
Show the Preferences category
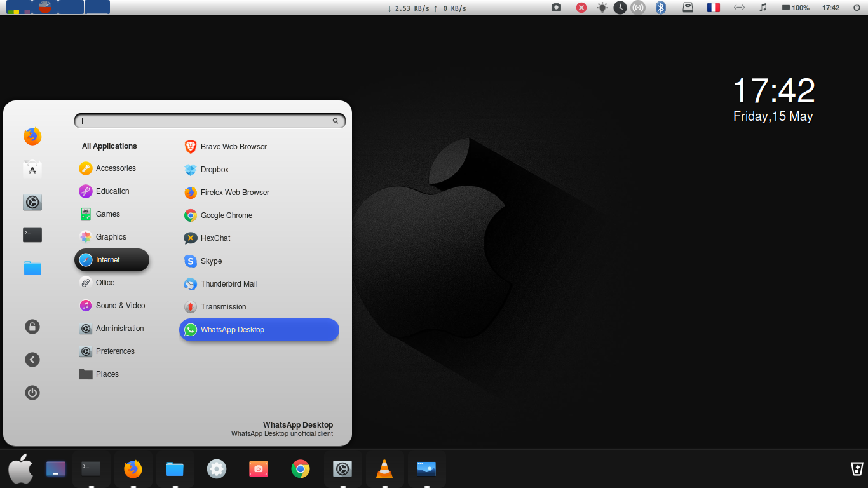(x=112, y=351)
